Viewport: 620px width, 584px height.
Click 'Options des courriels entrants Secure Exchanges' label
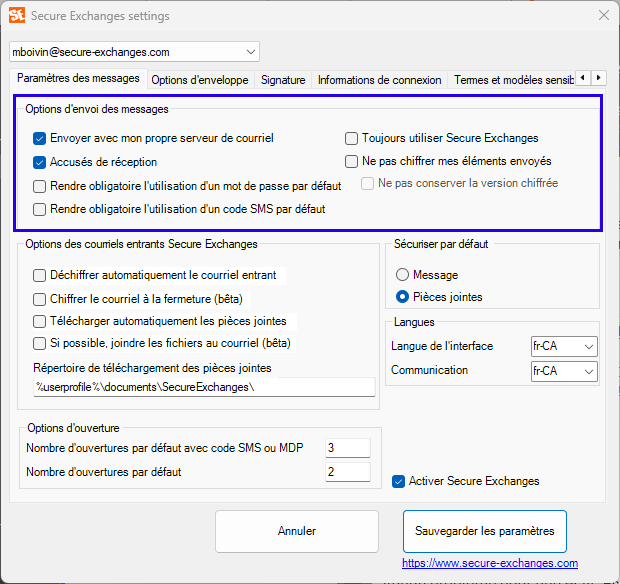[141, 244]
